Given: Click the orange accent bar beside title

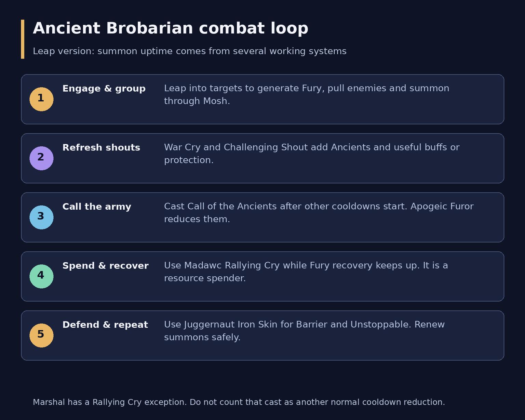Looking at the screenshot, I should click(23, 39).
